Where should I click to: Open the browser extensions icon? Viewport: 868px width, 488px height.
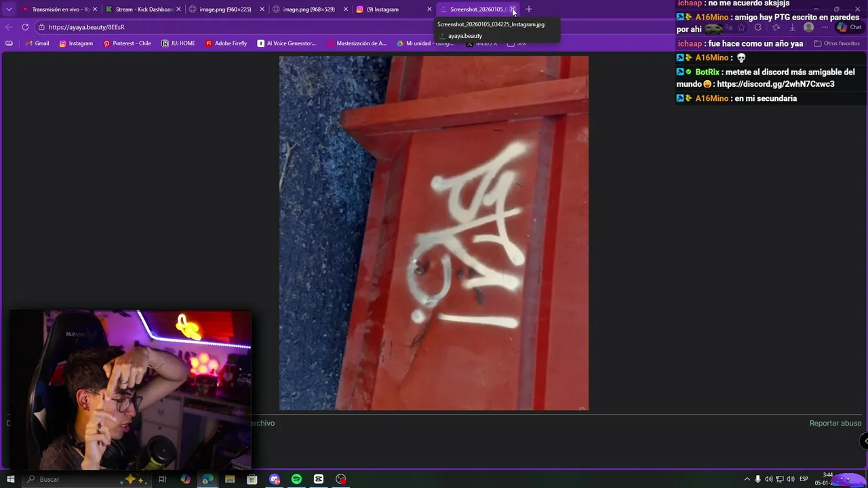pyautogui.click(x=758, y=28)
